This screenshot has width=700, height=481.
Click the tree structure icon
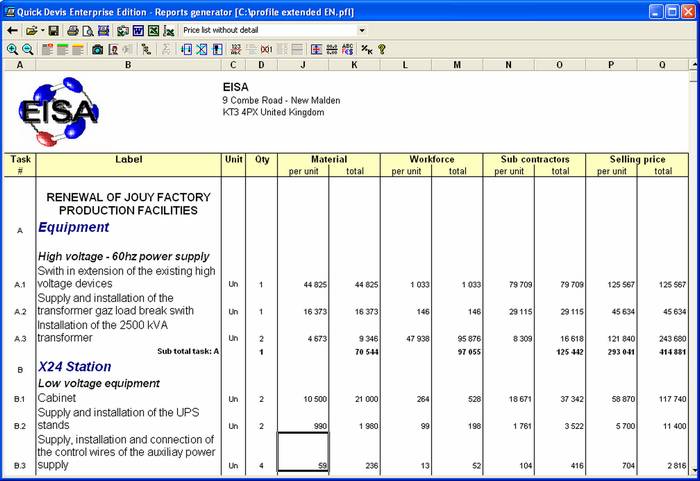146,50
